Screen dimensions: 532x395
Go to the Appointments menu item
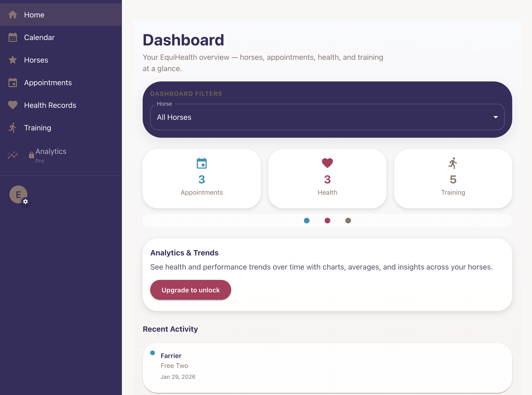pyautogui.click(x=48, y=82)
